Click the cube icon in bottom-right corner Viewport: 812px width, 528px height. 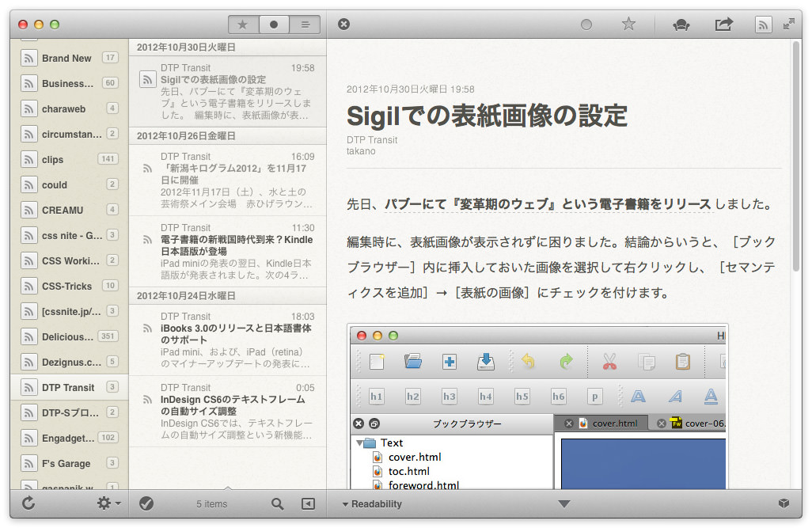(x=784, y=503)
